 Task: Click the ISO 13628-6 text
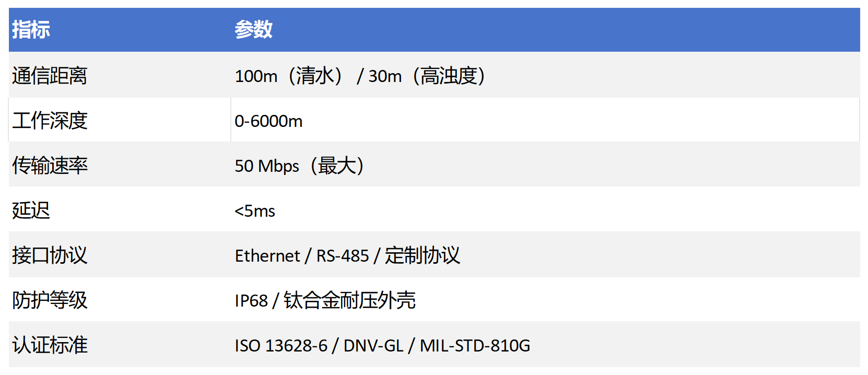281,346
